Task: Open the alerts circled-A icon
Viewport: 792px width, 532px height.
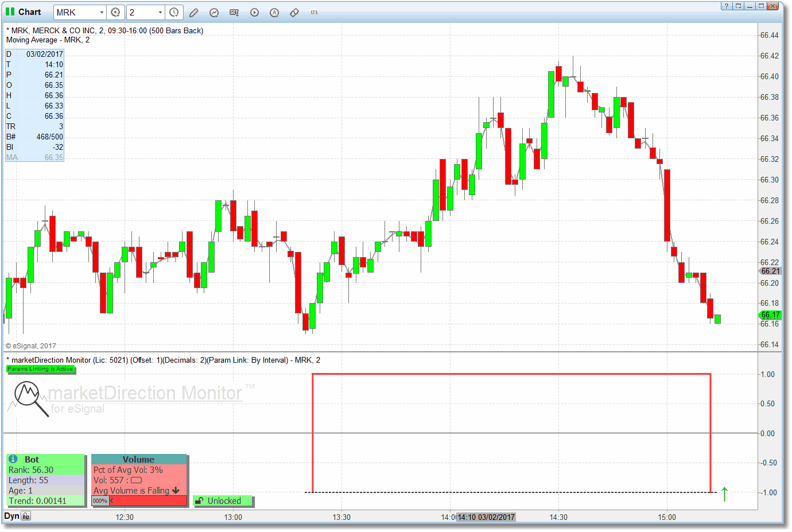Action: point(274,12)
